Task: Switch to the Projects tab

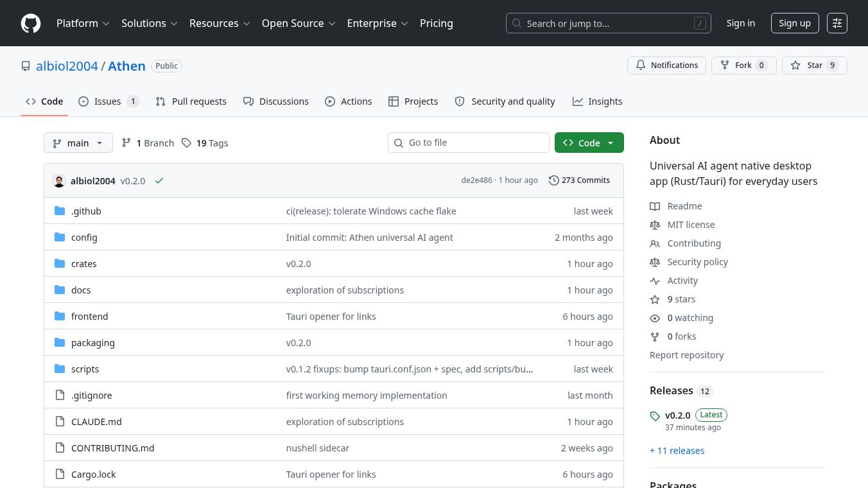Action: tap(413, 101)
